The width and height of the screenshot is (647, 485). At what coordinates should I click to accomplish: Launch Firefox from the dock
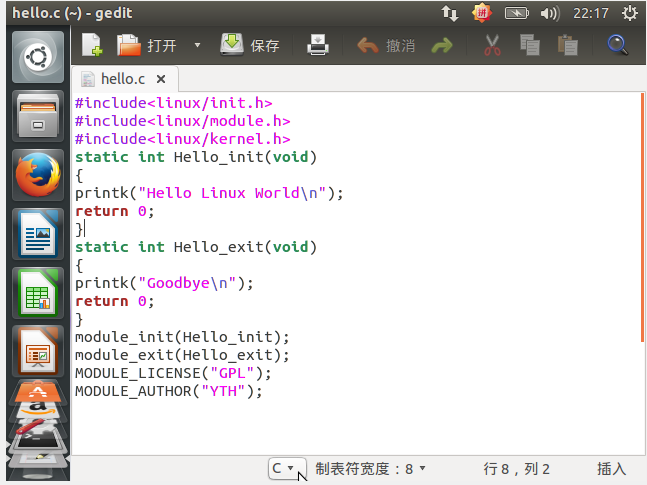[38, 175]
